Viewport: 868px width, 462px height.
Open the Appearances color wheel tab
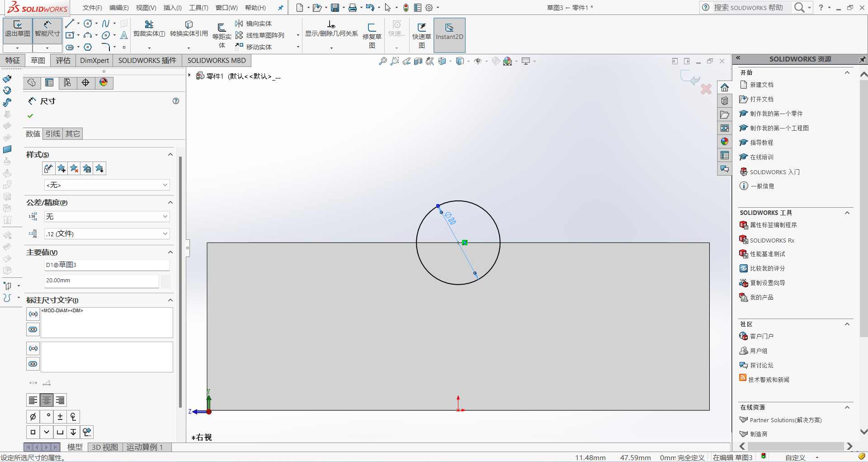(104, 82)
